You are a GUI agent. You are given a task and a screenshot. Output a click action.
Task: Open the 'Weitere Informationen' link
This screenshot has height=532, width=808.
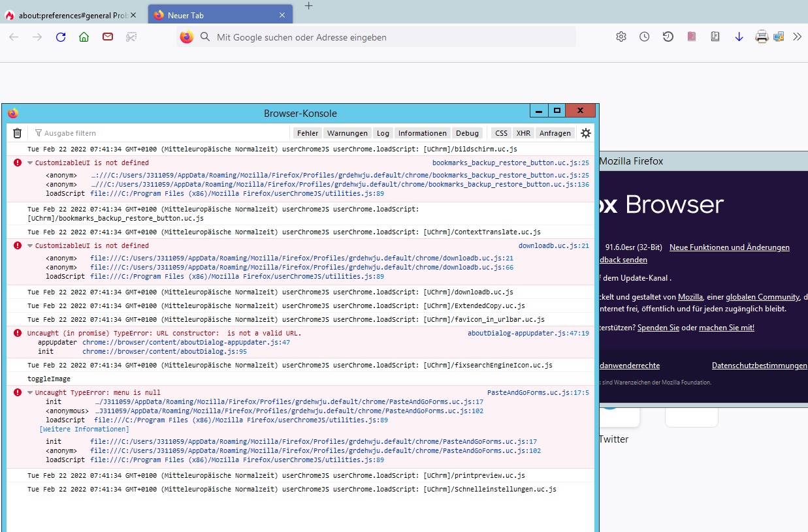(84, 430)
